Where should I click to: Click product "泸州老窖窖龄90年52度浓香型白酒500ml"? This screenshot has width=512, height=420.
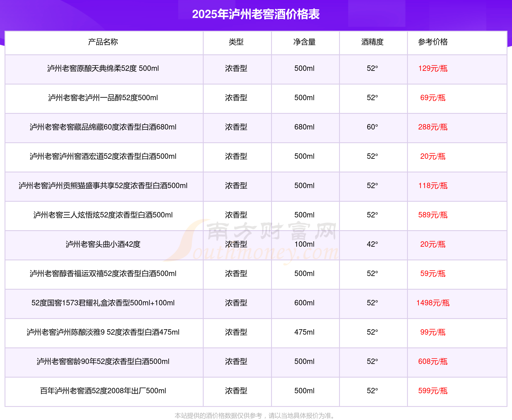(x=103, y=361)
